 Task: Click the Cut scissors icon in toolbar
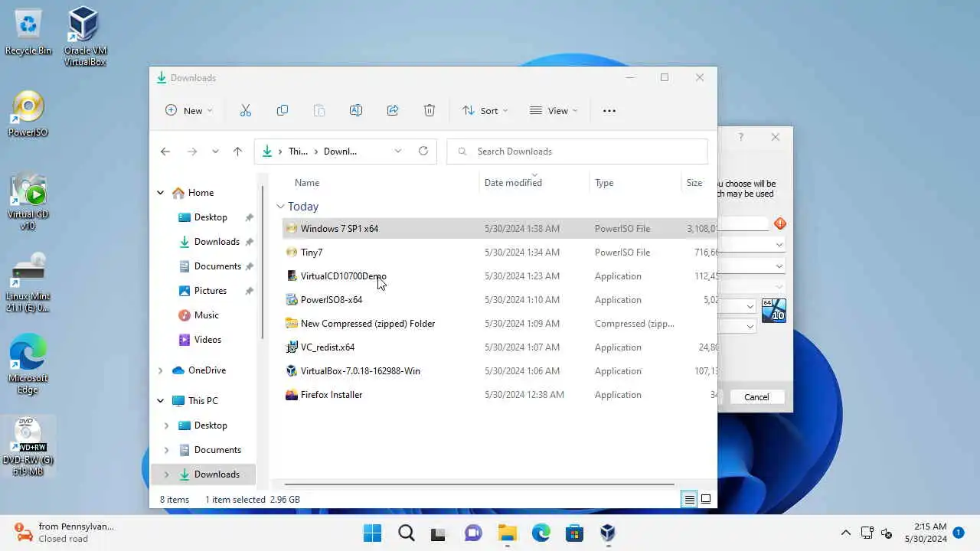pyautogui.click(x=246, y=111)
